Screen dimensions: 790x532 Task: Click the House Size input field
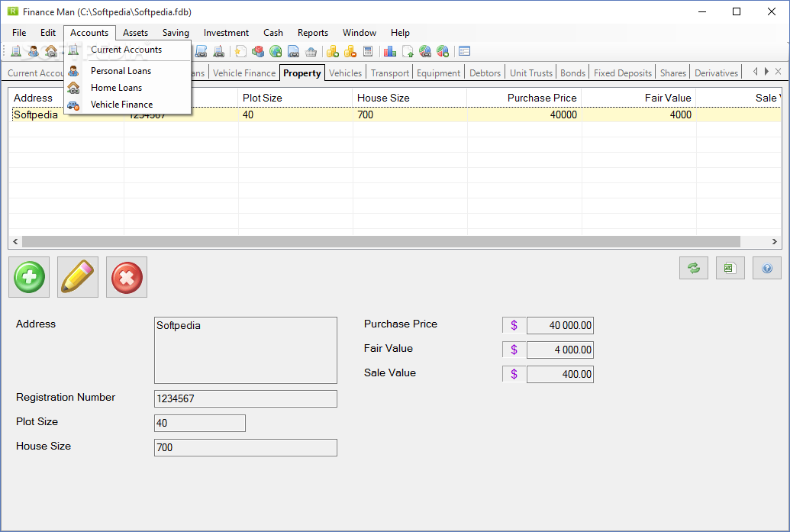click(x=245, y=447)
